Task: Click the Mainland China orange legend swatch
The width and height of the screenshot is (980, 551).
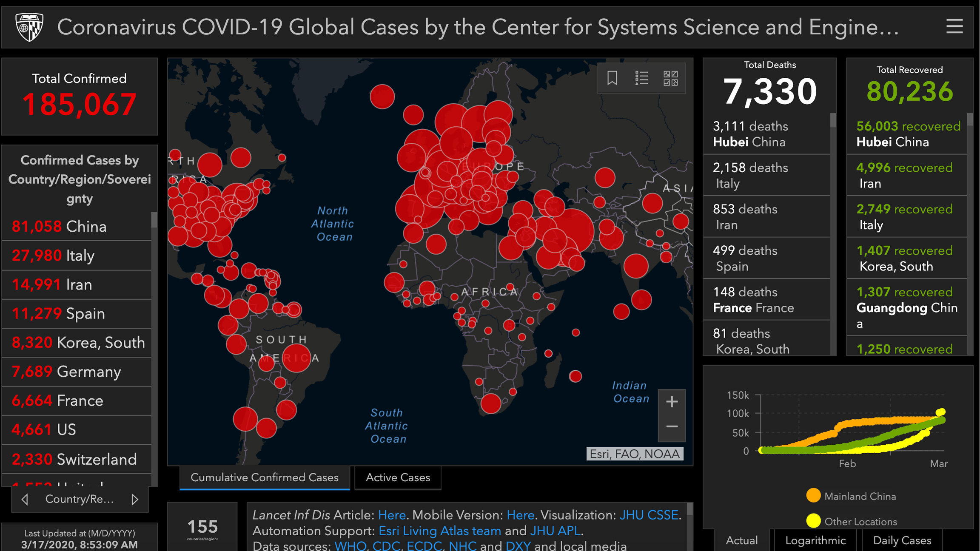Action: click(813, 496)
